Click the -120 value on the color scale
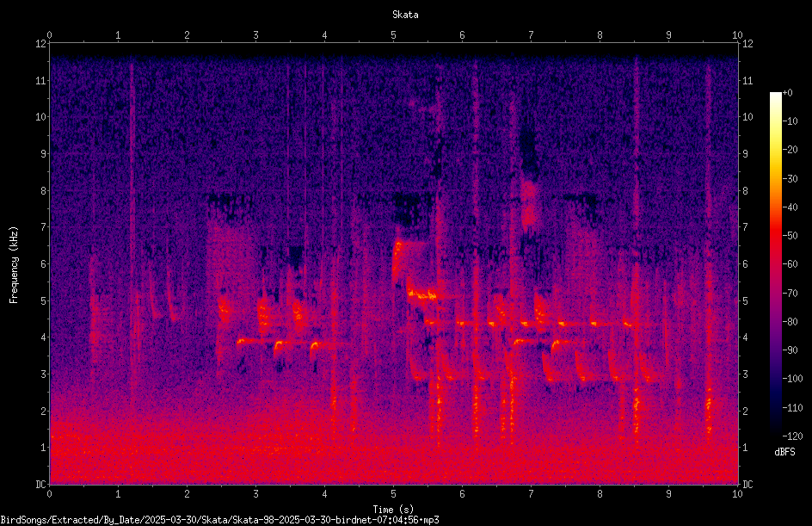Screen dimensions: 812x526 click(x=792, y=436)
